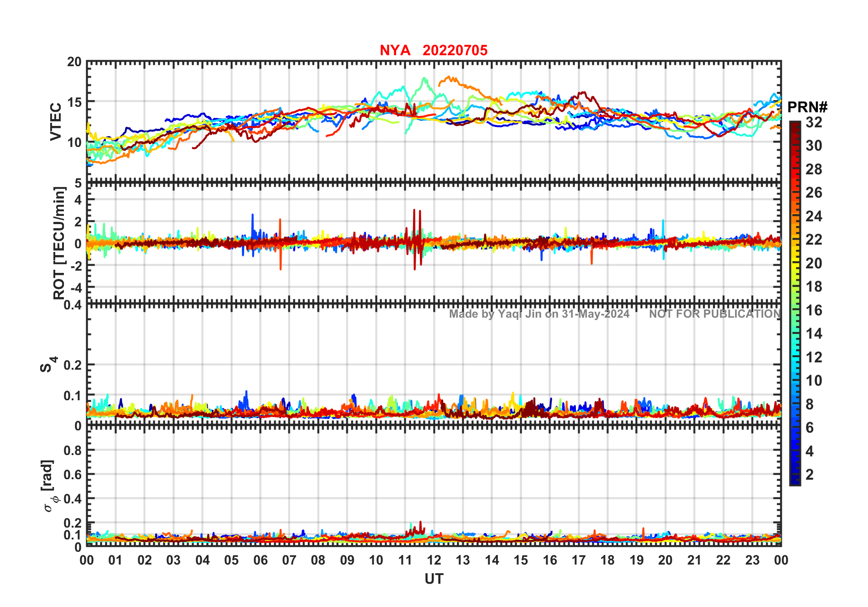Click the ROT [TECU/min] axis label
The image size is (868, 607).
click(59, 243)
